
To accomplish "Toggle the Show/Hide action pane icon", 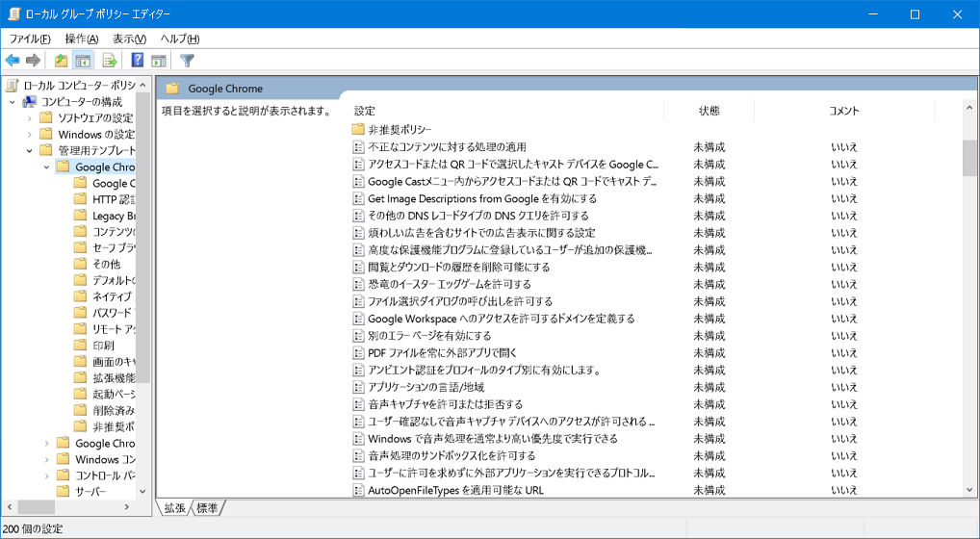I will click(159, 61).
